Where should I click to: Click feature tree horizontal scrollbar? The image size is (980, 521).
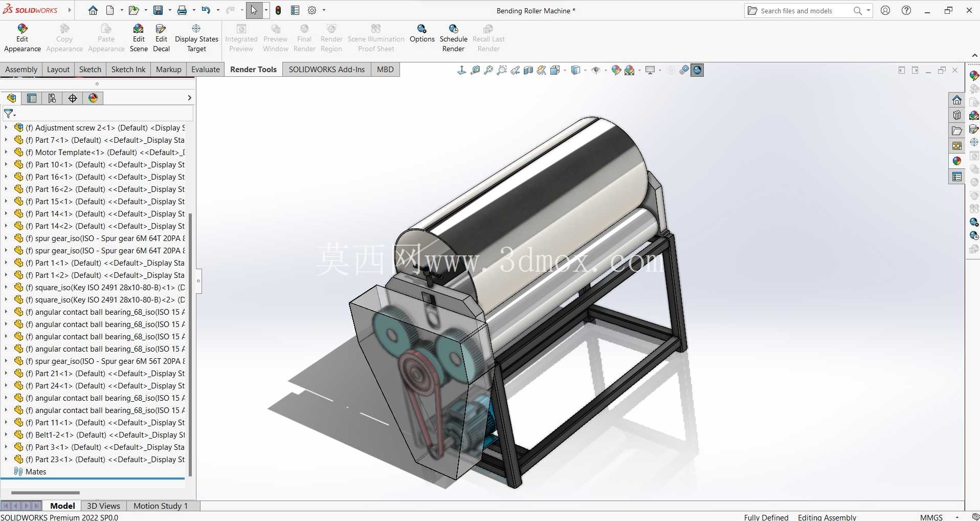(x=45, y=493)
